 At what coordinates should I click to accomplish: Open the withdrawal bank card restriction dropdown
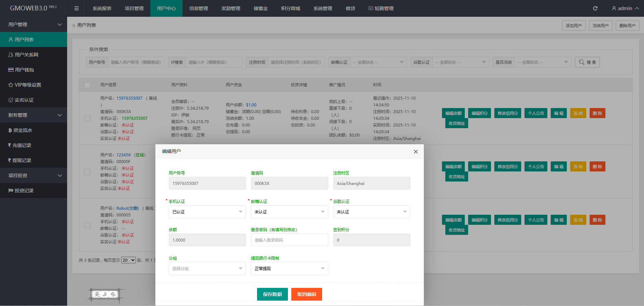[289, 268]
